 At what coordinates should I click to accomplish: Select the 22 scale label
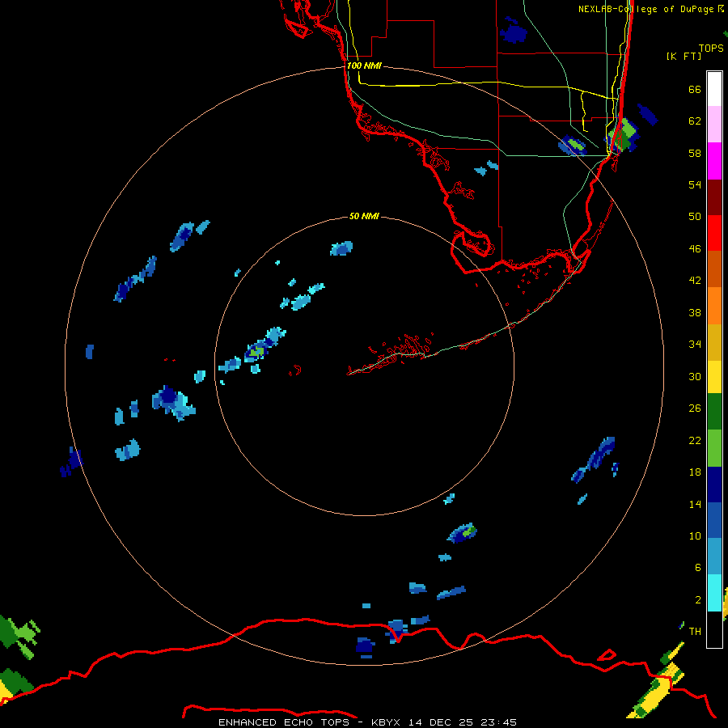(x=695, y=440)
